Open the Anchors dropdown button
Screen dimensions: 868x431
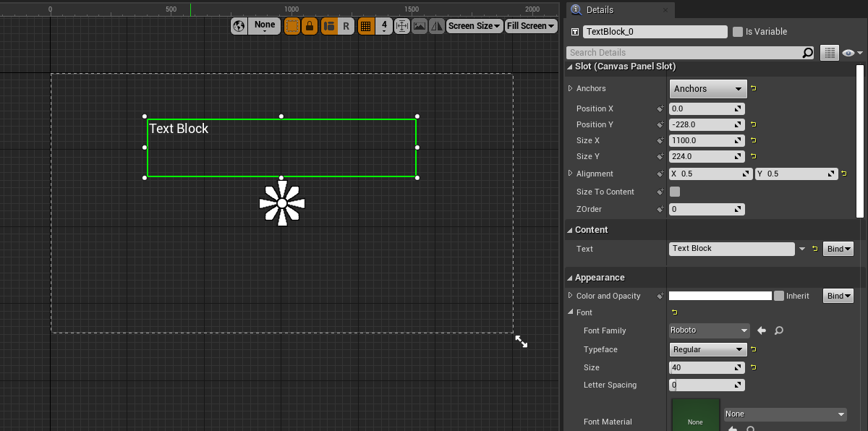click(x=708, y=89)
